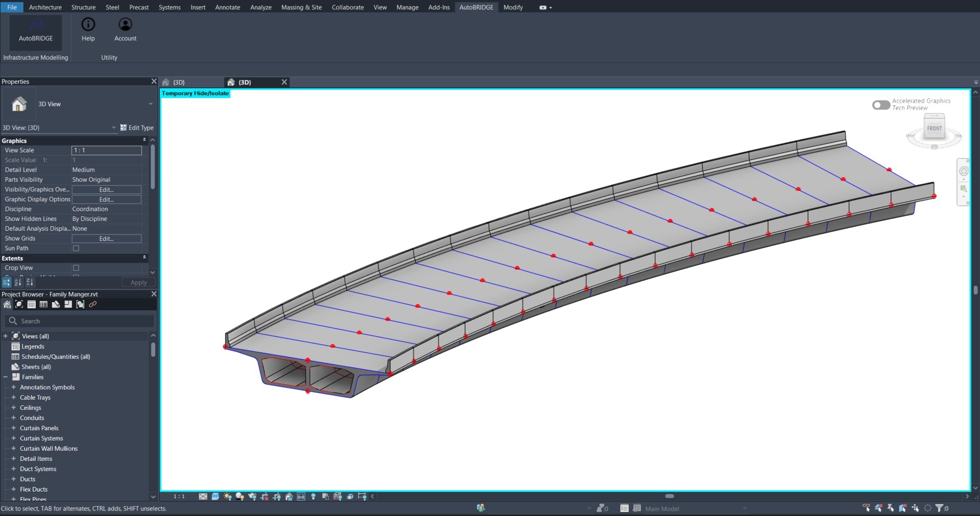The image size is (980, 516).
Task: Click the horizontal scrollbar below the viewport
Action: [669, 496]
